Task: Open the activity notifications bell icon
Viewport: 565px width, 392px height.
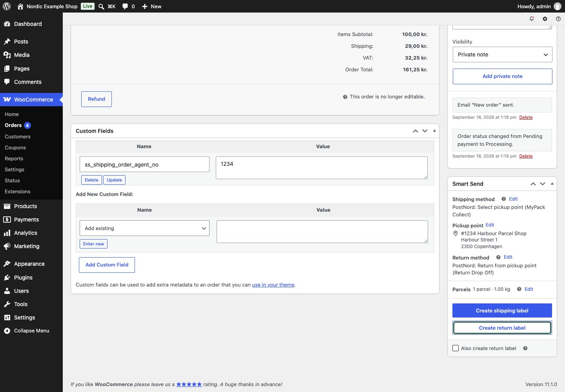Action: click(532, 19)
